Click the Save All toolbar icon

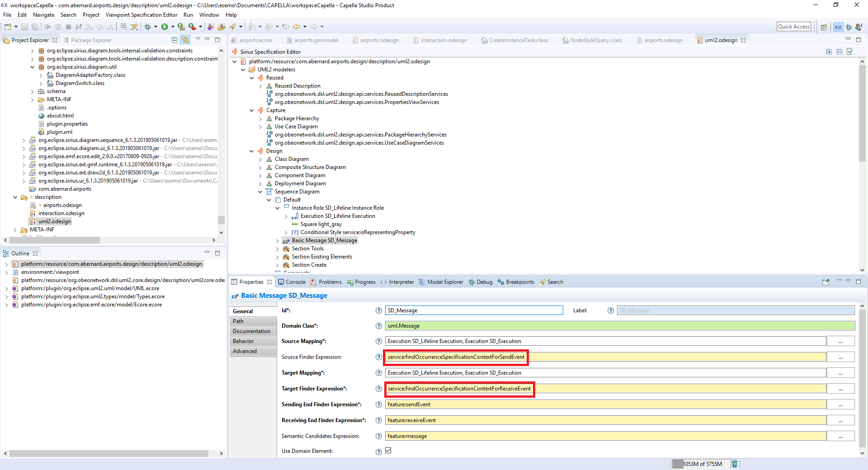pyautogui.click(x=35, y=27)
